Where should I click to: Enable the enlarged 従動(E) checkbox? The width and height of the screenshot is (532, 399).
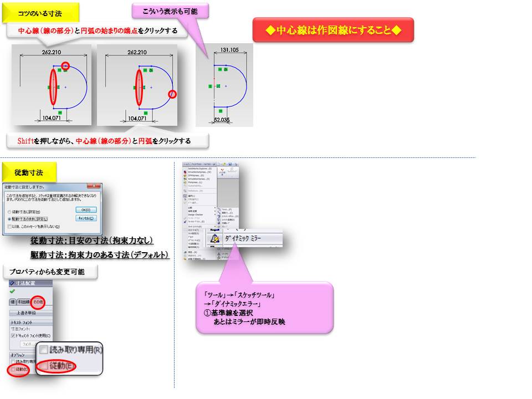[44, 366]
